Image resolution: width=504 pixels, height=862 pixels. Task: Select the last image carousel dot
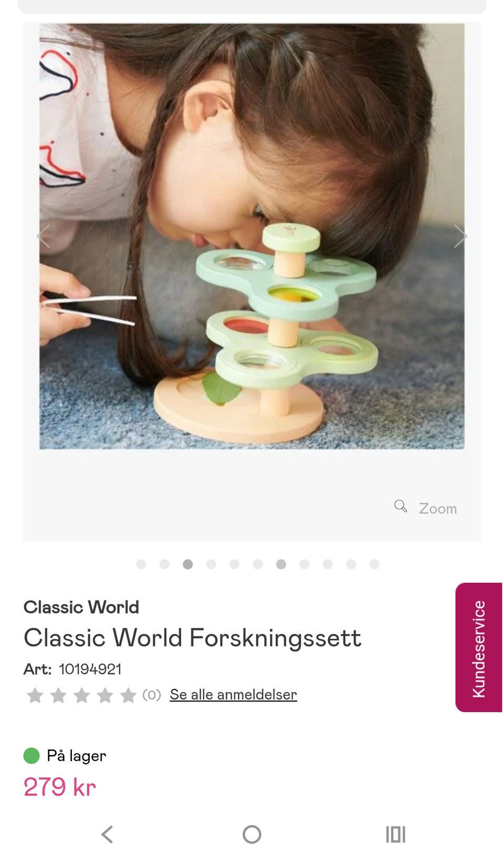[x=374, y=564]
